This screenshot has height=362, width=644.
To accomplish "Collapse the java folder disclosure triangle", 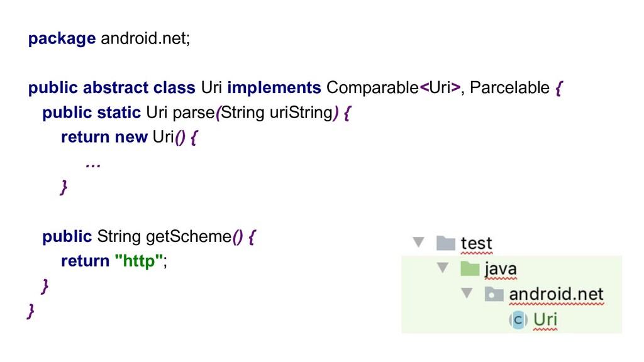I will [442, 268].
